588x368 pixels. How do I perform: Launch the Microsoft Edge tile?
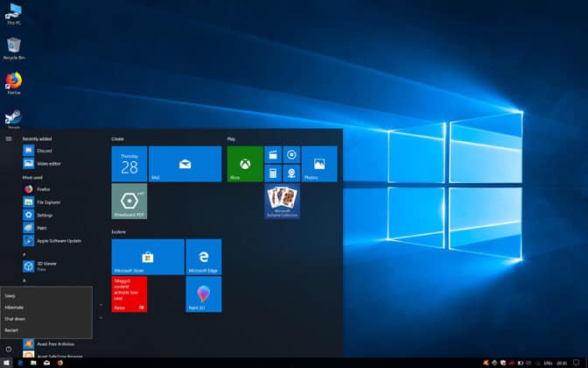click(204, 257)
